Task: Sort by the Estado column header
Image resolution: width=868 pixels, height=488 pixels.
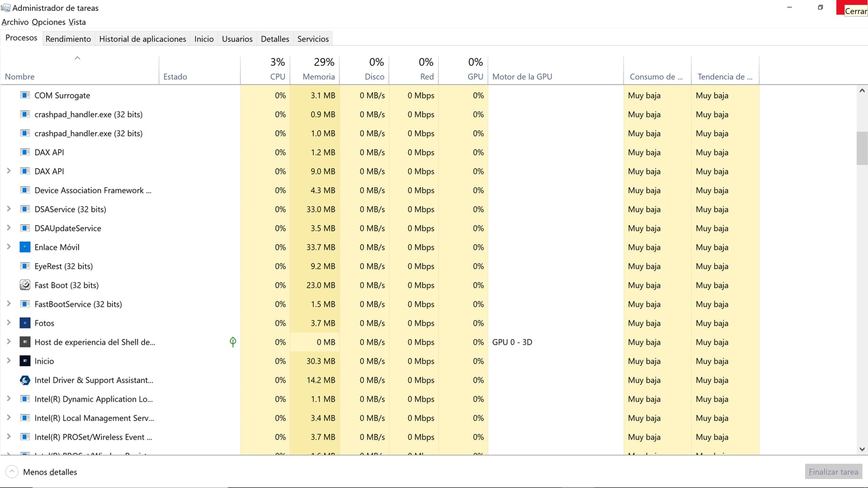Action: [x=199, y=70]
